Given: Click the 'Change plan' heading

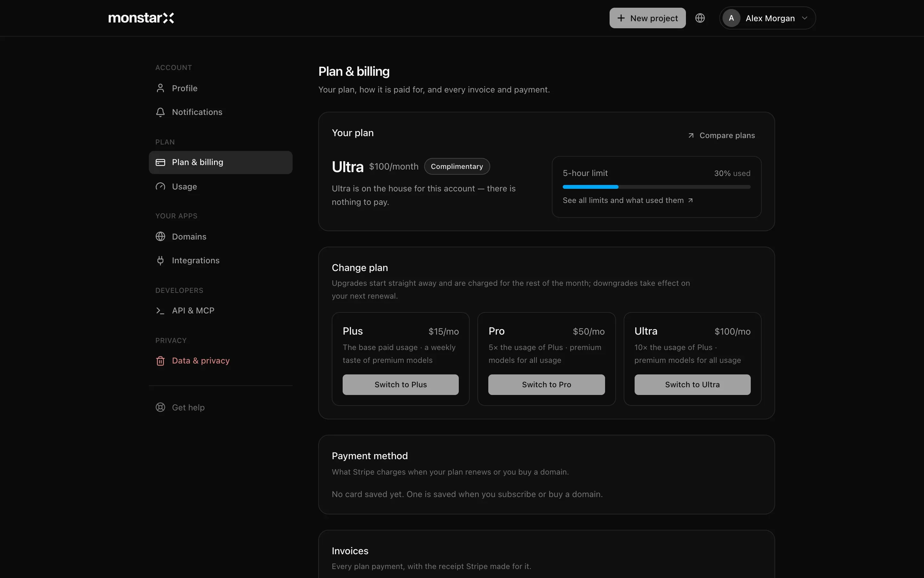Looking at the screenshot, I should click(360, 267).
